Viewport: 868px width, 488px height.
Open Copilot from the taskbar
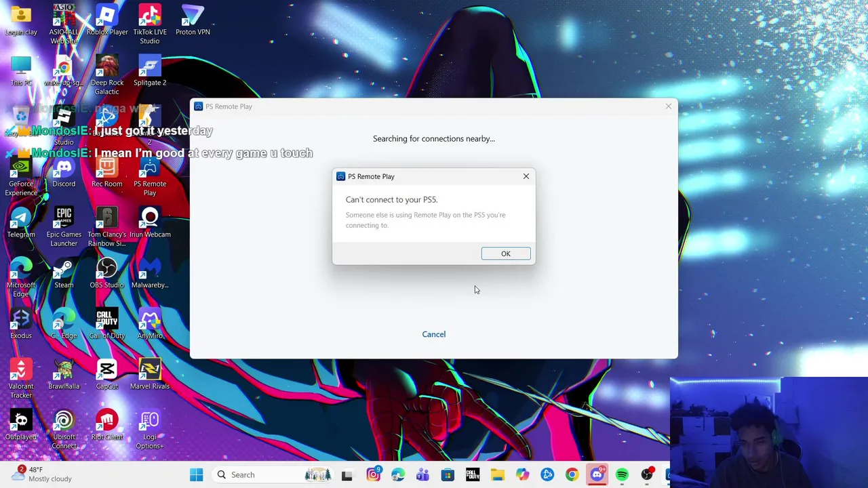point(522,475)
